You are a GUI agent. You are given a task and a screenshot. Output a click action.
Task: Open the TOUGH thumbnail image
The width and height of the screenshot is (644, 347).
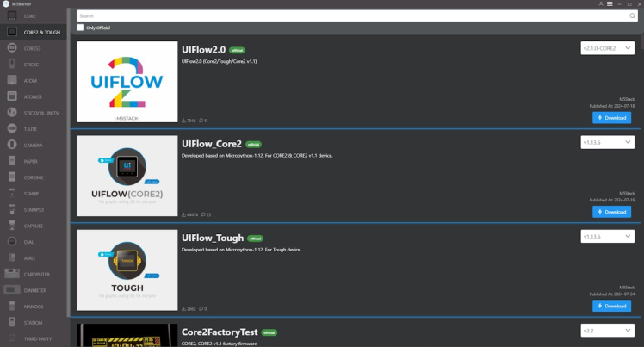click(127, 270)
